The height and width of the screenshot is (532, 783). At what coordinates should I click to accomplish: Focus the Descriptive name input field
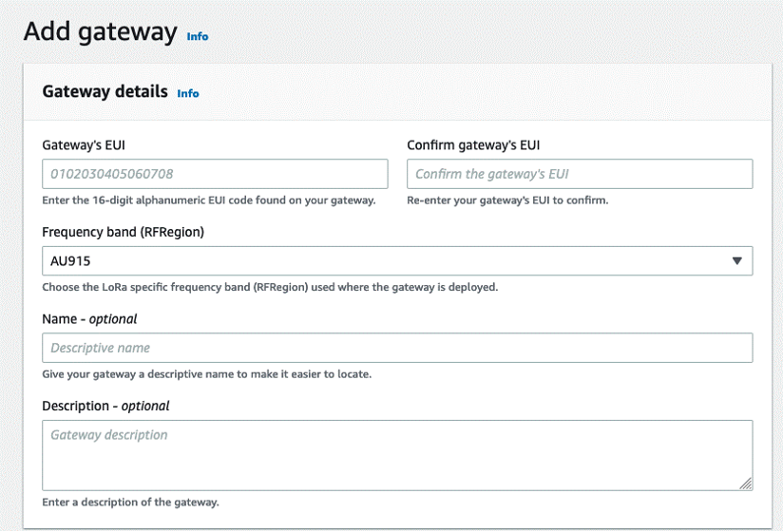(x=397, y=348)
